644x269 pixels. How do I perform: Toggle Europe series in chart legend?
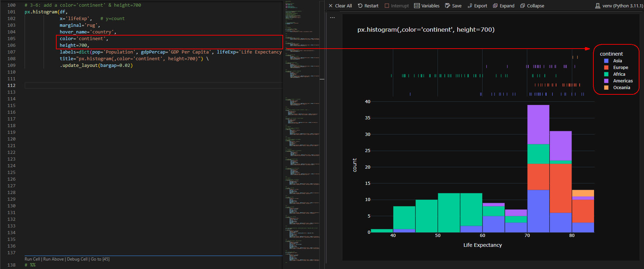click(621, 68)
